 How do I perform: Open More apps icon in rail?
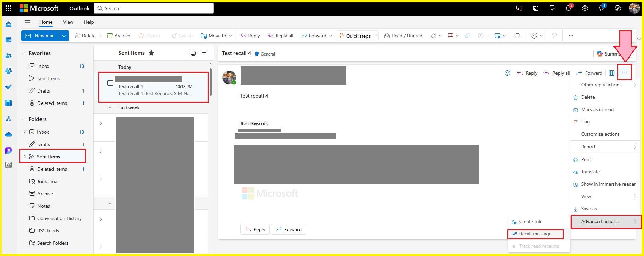(x=9, y=165)
